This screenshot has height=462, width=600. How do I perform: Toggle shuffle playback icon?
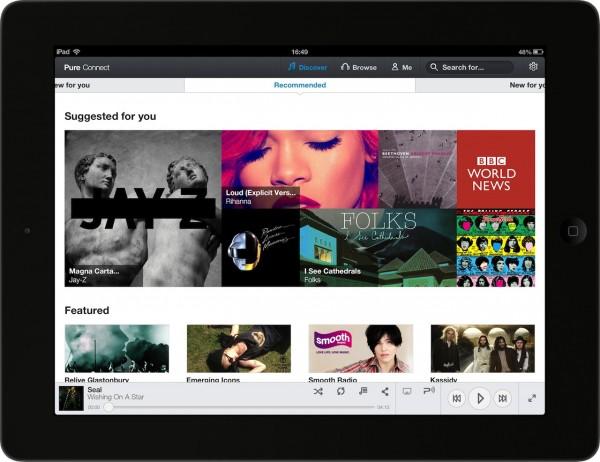pyautogui.click(x=318, y=391)
